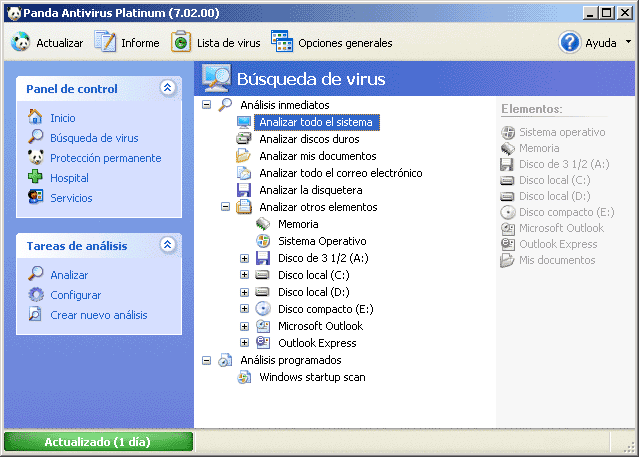
Task: Select Memoria in the scan tree
Action: click(298, 224)
